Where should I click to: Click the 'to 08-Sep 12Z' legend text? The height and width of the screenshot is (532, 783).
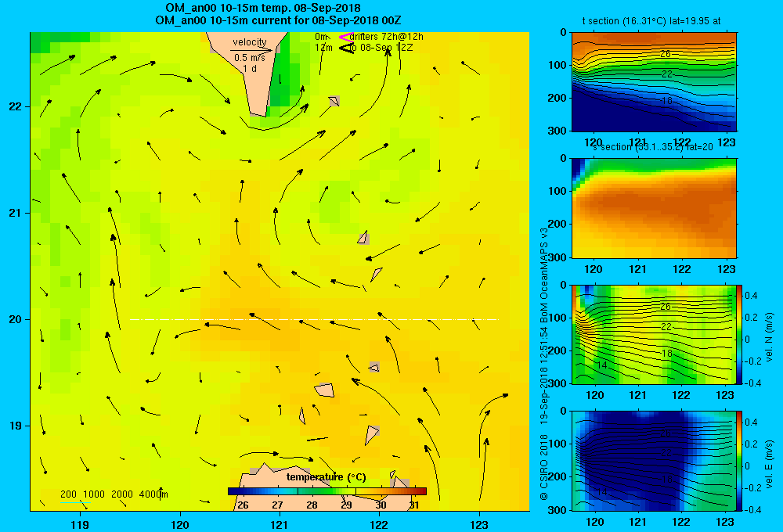(x=381, y=48)
